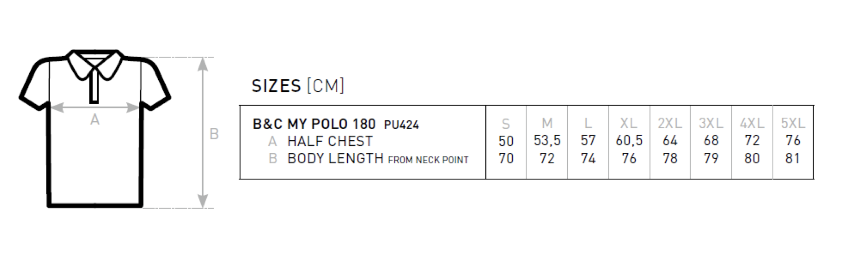Click the vertical B length arrow
Screen dimensions: 868x270
[x=203, y=132]
